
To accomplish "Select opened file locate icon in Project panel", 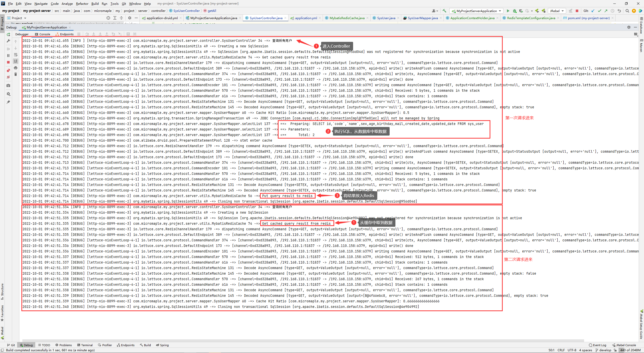I will 108,18.
